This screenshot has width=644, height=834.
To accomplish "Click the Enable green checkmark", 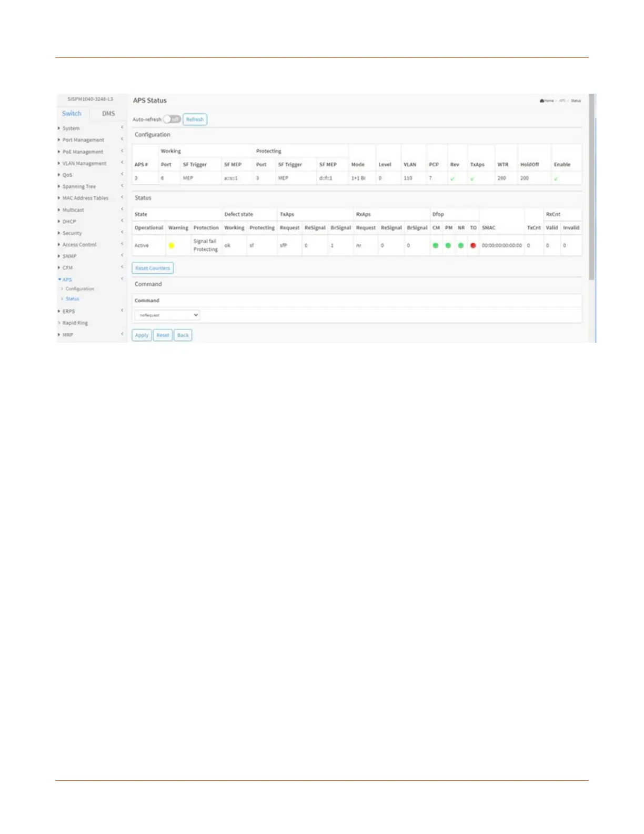I will coord(556,178).
